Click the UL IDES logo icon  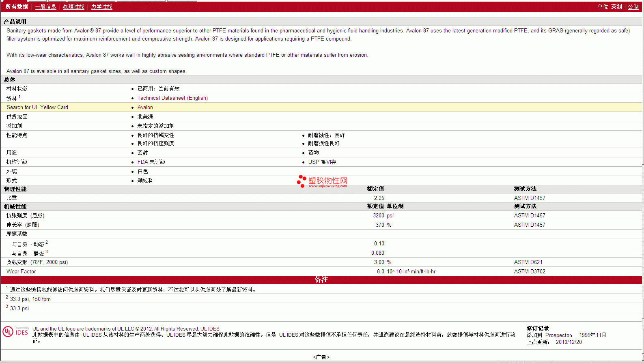(15, 332)
